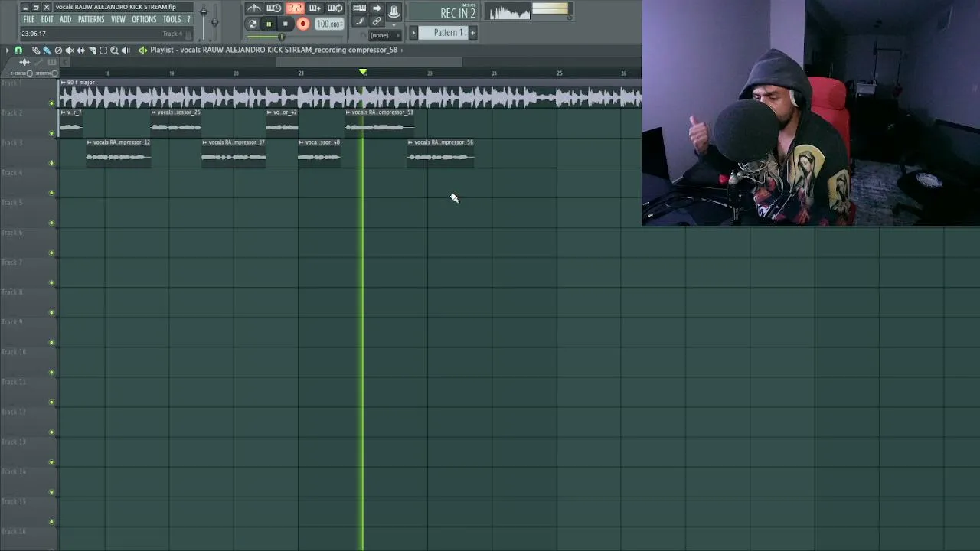The width and height of the screenshot is (980, 551).
Task: Open the playlist options arrow menu
Action: pyautogui.click(x=8, y=51)
